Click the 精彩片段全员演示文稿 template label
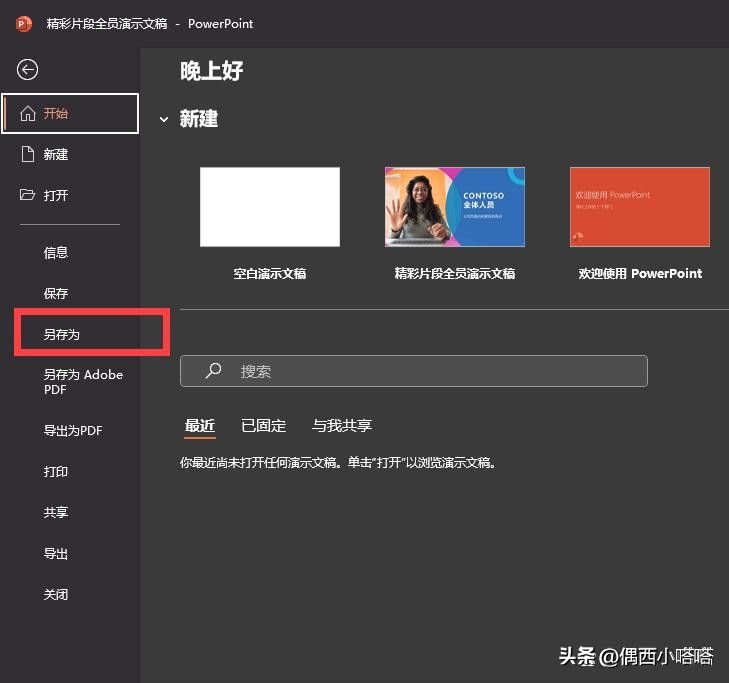 tap(455, 273)
